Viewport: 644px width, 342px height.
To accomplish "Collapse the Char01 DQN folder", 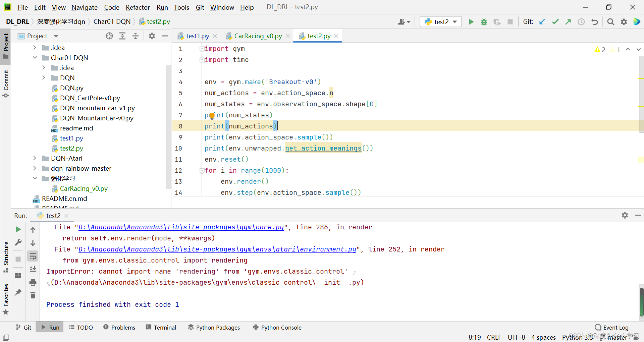I will (x=35, y=58).
